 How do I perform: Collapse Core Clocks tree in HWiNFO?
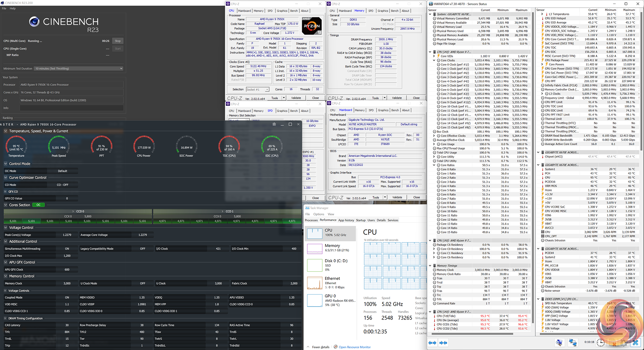tap(434, 60)
